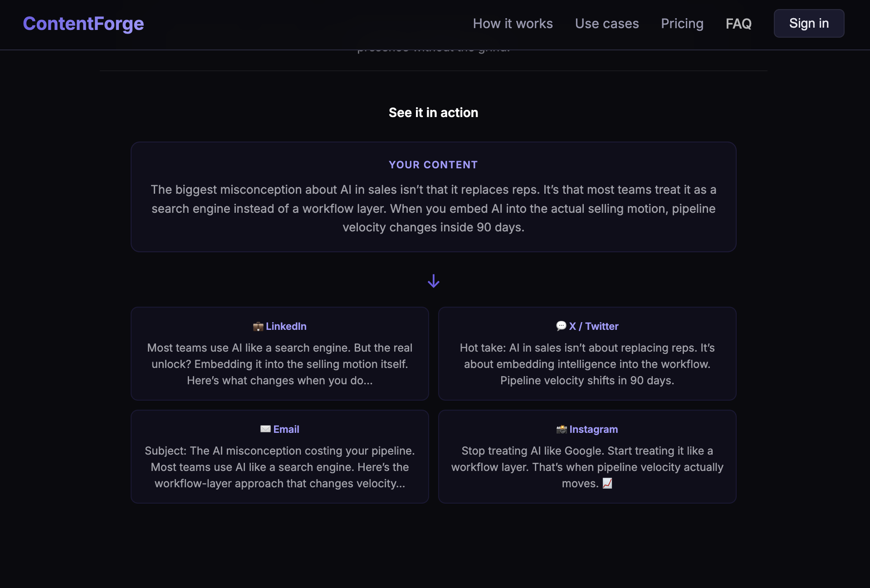This screenshot has width=870, height=588.
Task: Click the LinkedIn briefcase icon
Action: [258, 326]
